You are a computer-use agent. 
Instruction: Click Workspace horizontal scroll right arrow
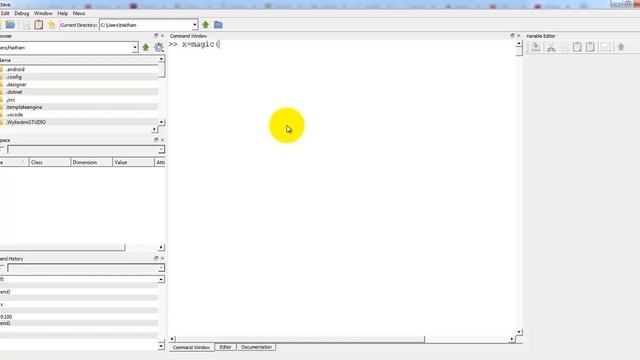coord(161,247)
